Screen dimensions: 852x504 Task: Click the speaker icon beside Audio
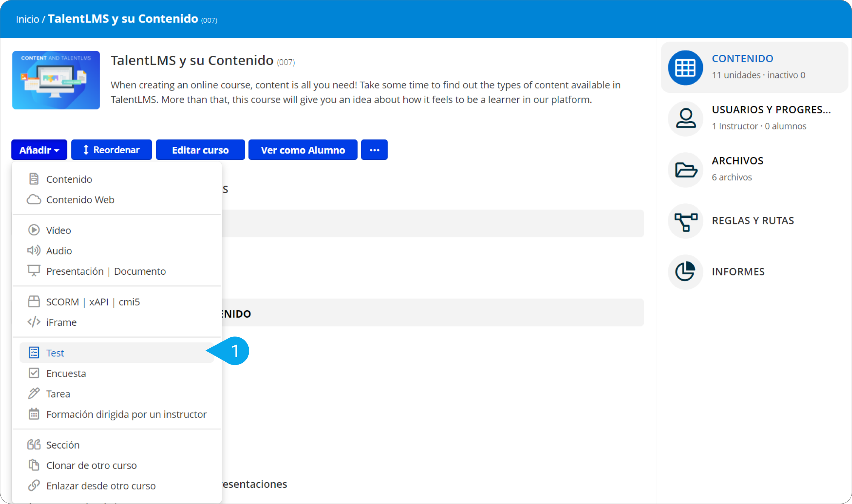[34, 251]
